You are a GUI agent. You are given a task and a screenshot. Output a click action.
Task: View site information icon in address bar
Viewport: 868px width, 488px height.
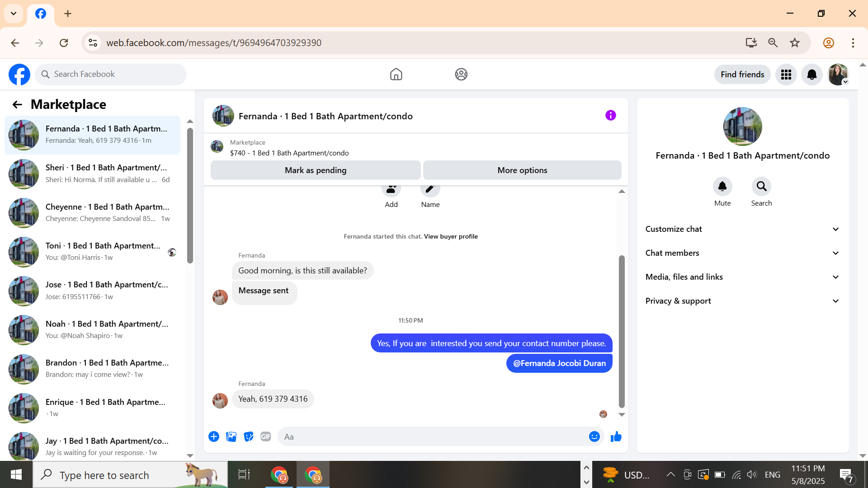coord(93,43)
